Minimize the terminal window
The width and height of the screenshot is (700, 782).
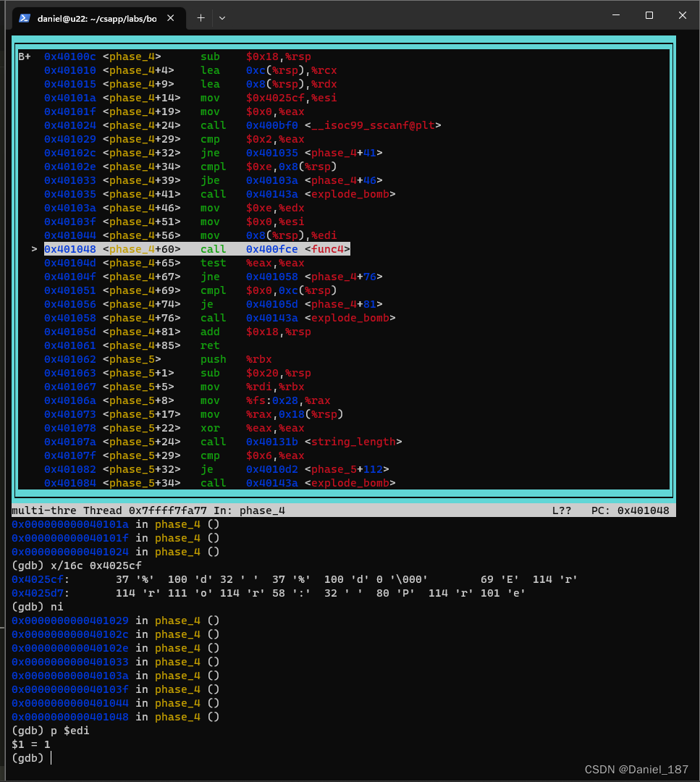tap(615, 16)
